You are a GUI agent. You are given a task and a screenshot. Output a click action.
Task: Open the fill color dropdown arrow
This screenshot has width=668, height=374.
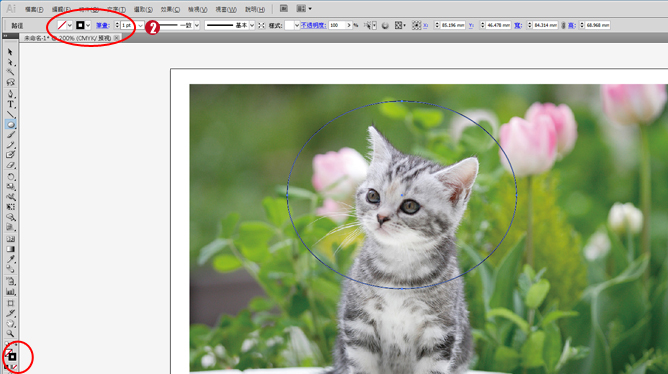[x=70, y=26]
